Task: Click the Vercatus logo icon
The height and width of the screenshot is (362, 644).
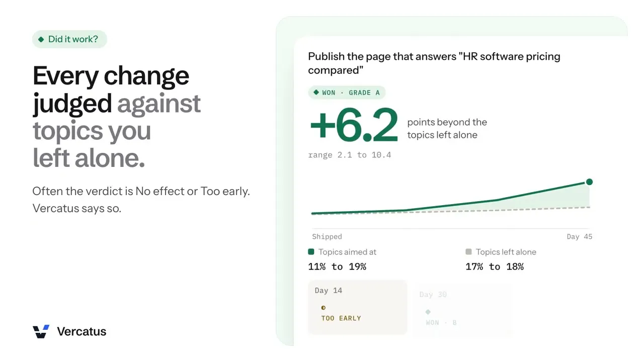Action: pos(41,331)
